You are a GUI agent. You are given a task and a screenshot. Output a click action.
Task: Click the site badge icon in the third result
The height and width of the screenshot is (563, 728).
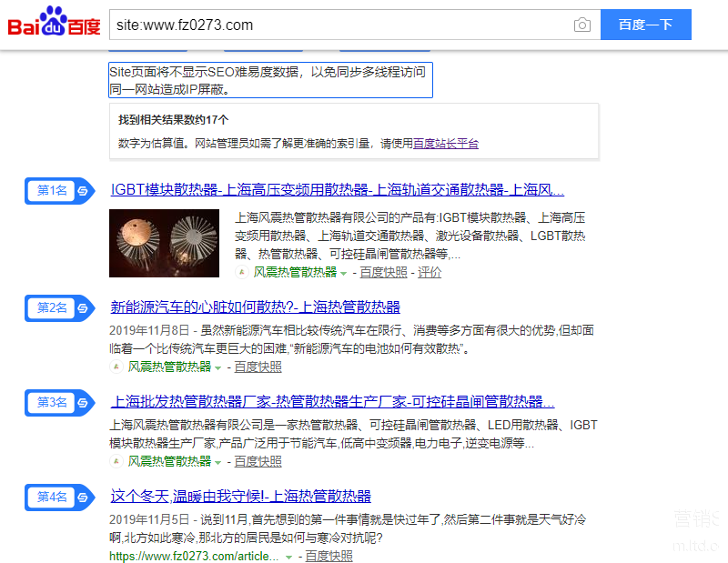pyautogui.click(x=117, y=461)
